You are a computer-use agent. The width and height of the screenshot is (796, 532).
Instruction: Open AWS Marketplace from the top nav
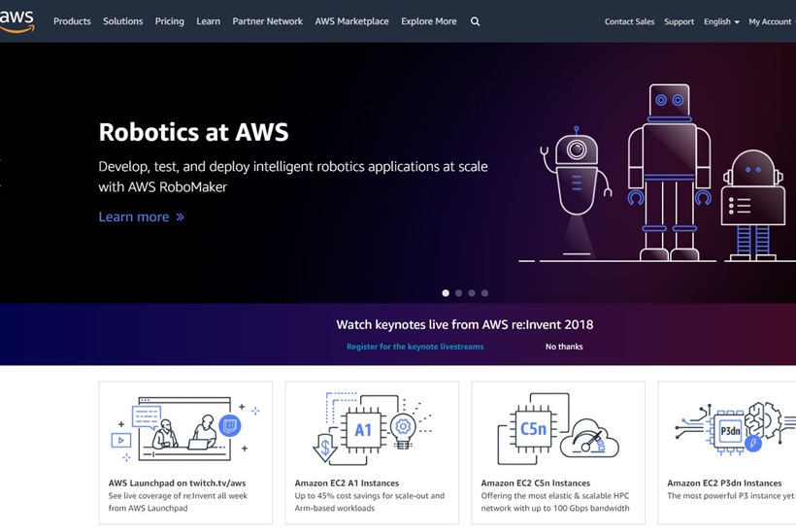point(351,21)
